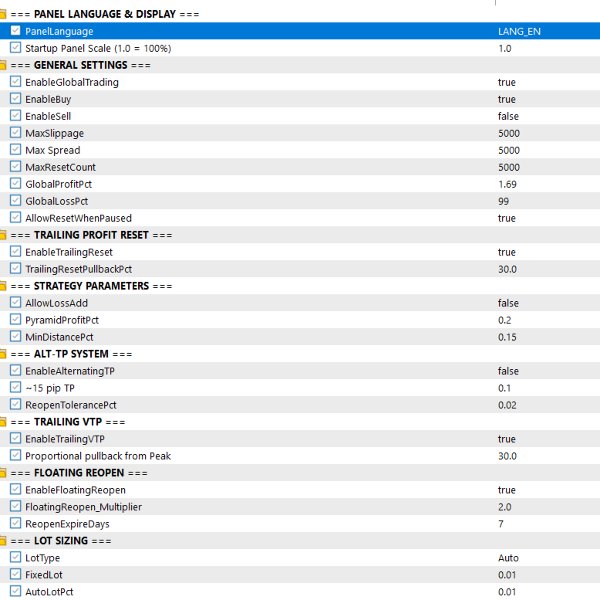Edit the GlobalLossPct value 99
Image resolution: width=600 pixels, height=600 pixels.
point(504,201)
